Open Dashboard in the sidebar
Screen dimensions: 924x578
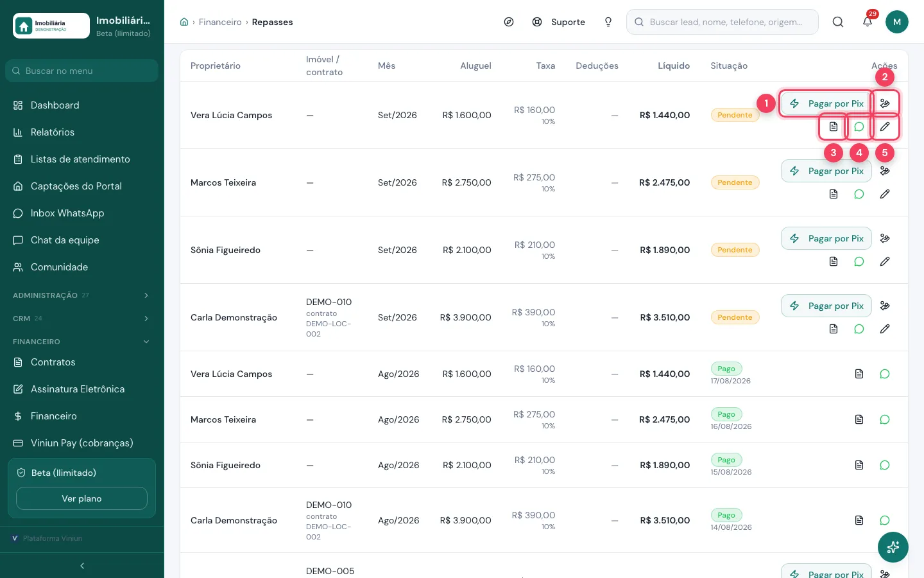(81, 105)
